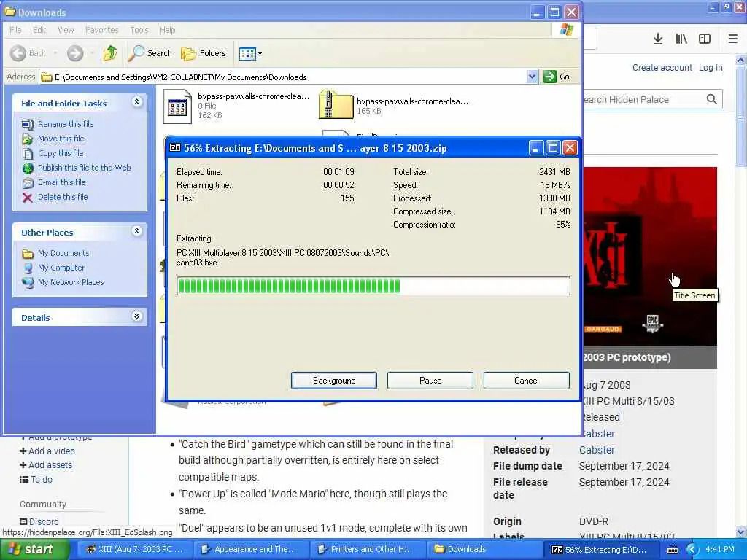The width and height of the screenshot is (747, 560).
Task: Expand hidden tray icons arrow
Action: point(692,550)
